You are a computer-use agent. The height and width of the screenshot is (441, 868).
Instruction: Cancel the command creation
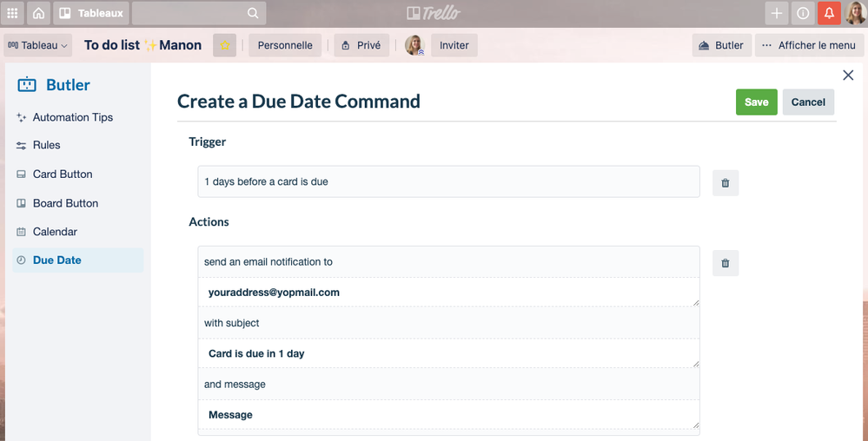click(x=808, y=102)
